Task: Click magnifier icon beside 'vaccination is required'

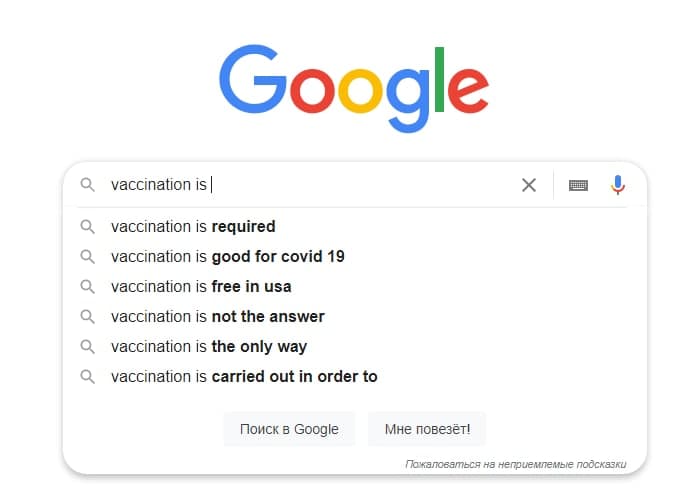Action: pyautogui.click(x=88, y=227)
